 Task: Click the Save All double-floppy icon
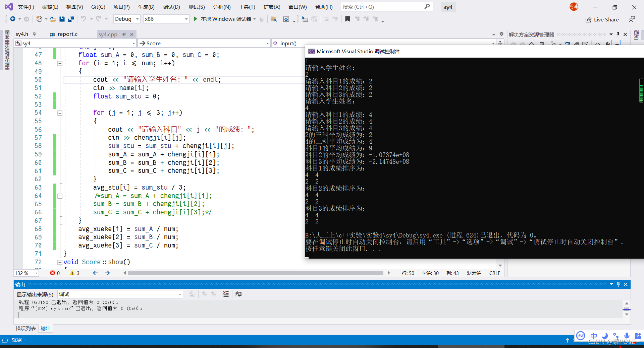[71, 19]
